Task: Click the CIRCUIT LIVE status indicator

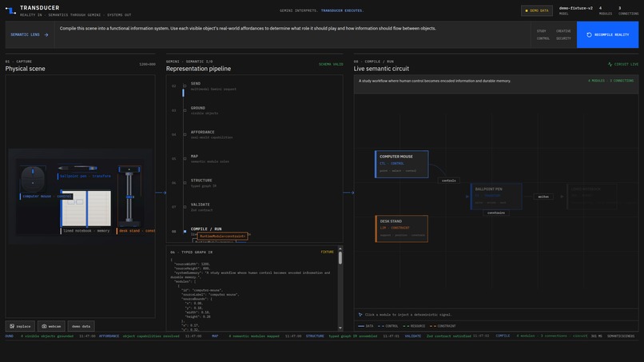Action: coord(623,64)
